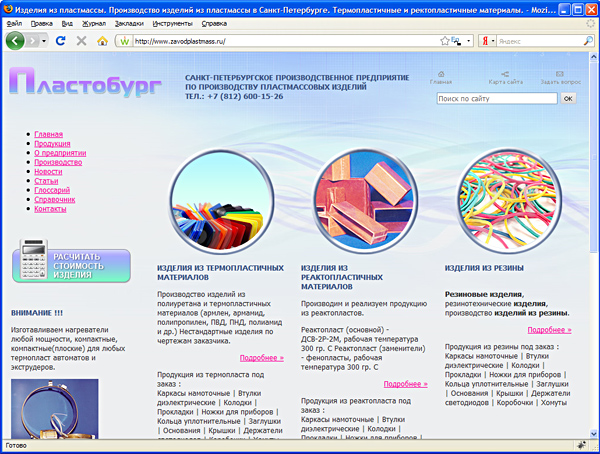
Task: Open the Продукция link
Action: coord(52,144)
